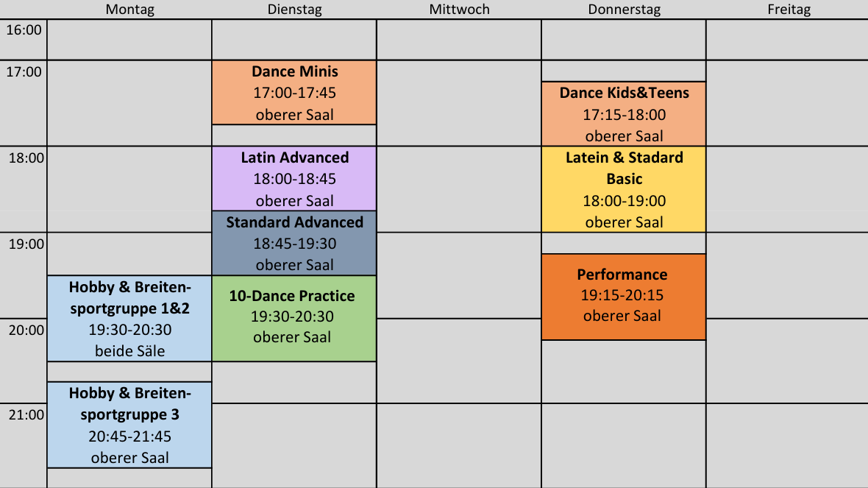
Task: Click the orange Performance class block
Action: (624, 297)
